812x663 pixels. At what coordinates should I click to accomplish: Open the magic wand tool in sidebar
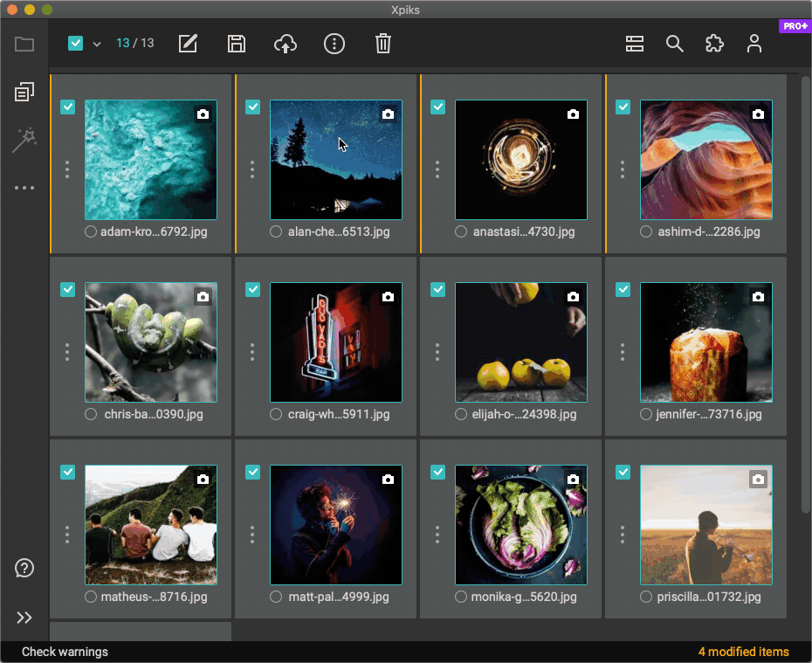(24, 140)
